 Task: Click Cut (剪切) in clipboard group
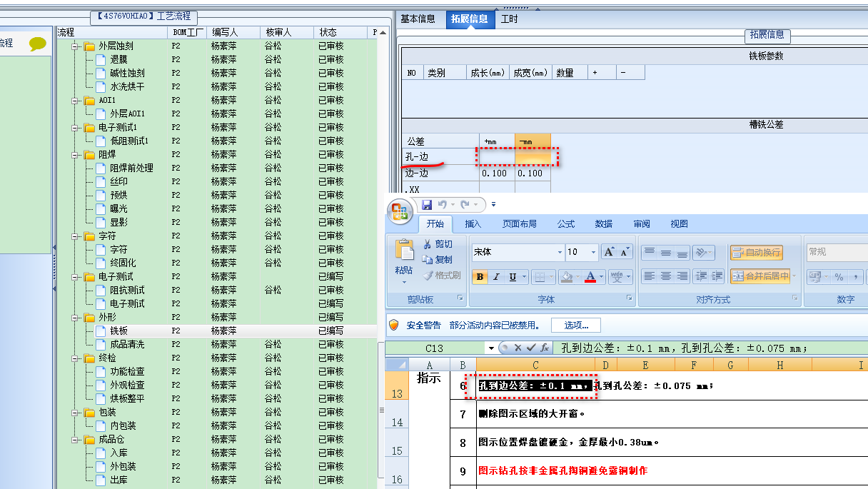pyautogui.click(x=437, y=244)
